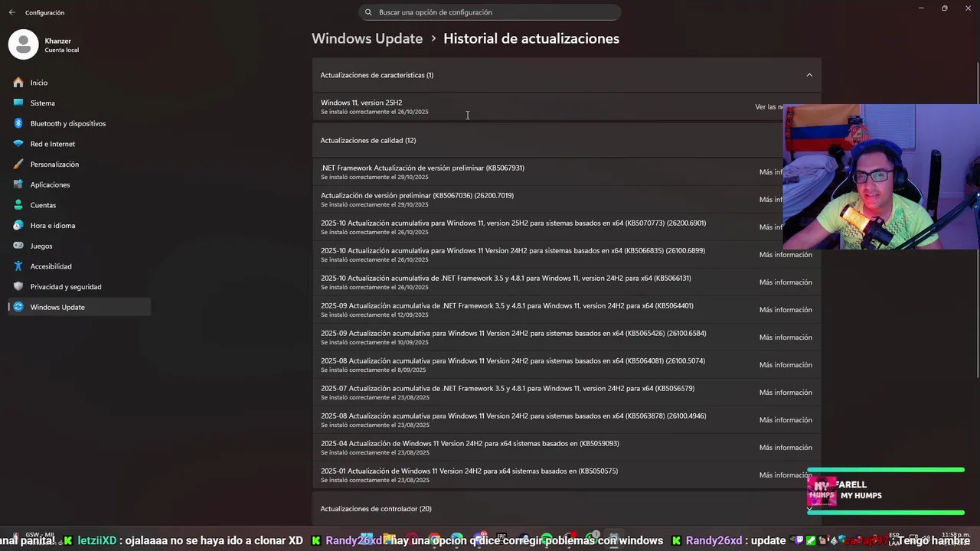The height and width of the screenshot is (551, 980).
Task: Collapse Actualizaciones de características section chevron
Action: [x=809, y=75]
